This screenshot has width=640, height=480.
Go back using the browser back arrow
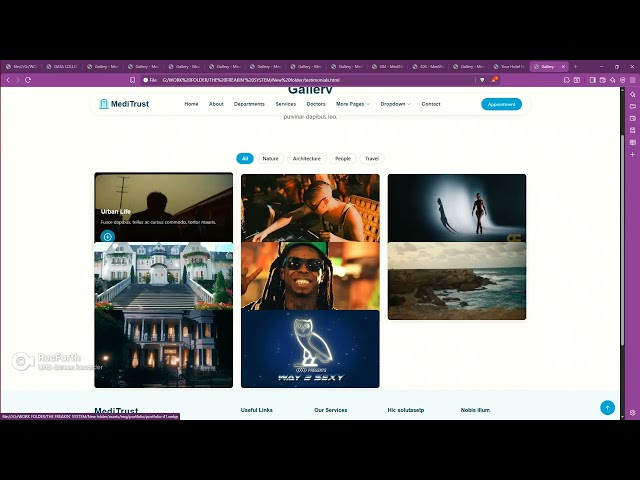(x=8, y=80)
